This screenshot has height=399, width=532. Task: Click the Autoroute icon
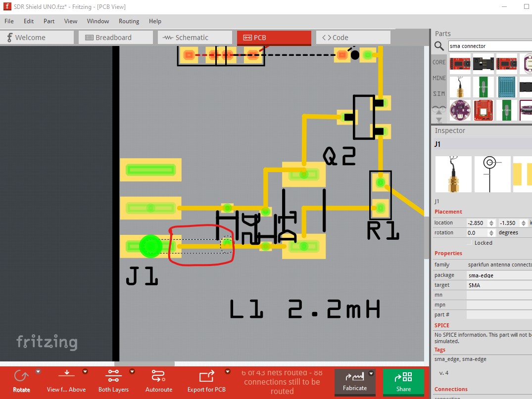coord(158,376)
